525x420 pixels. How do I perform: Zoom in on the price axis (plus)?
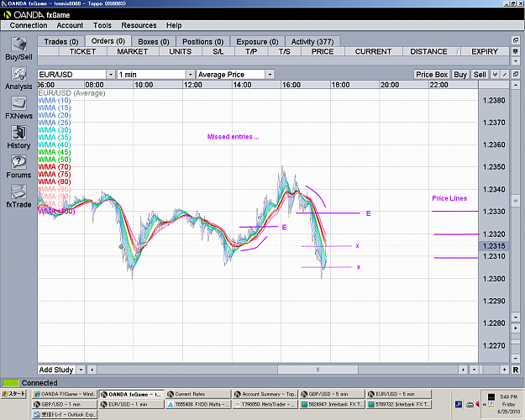point(516,328)
